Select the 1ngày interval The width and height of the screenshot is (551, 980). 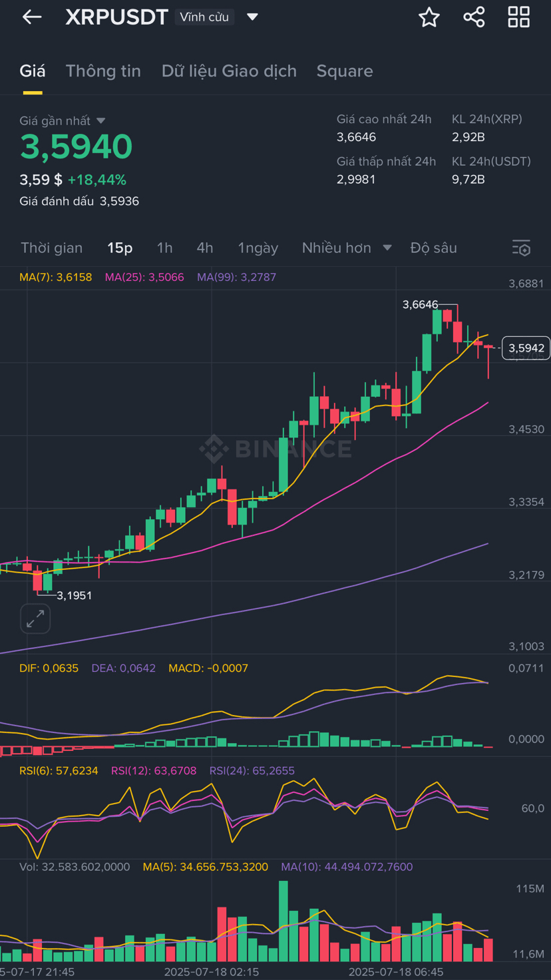(258, 248)
